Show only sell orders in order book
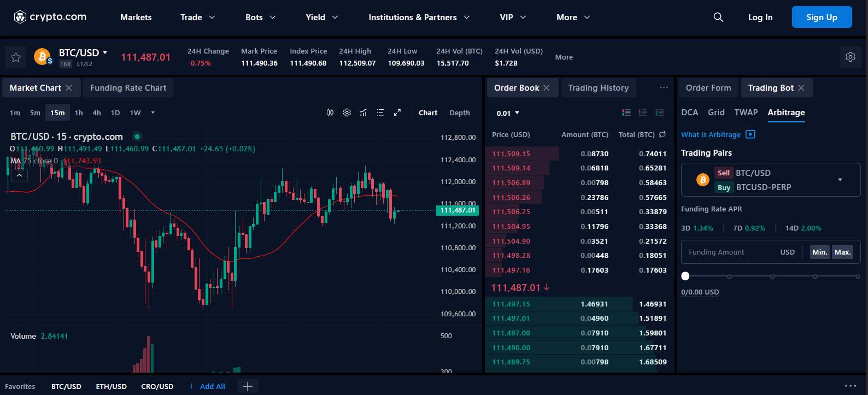This screenshot has height=395, width=868. pos(643,113)
